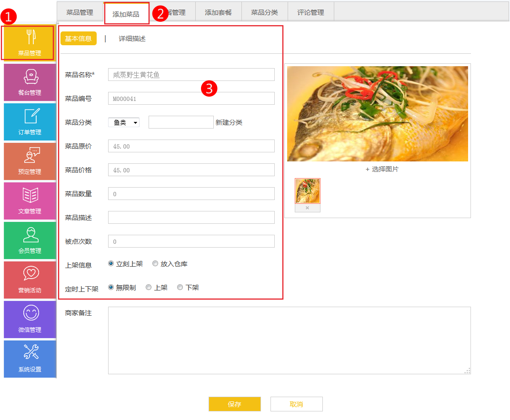Click the 保存 button
Screen dimensions: 510x420
click(x=234, y=404)
